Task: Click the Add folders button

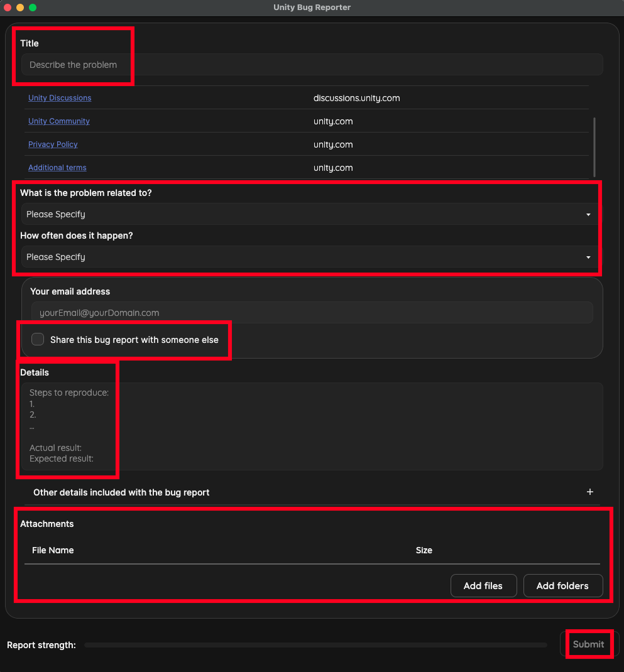Action: coord(562,585)
